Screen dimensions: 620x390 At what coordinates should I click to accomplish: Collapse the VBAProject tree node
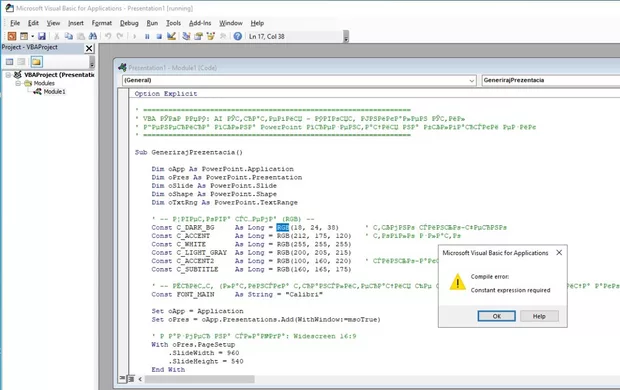(x=8, y=75)
